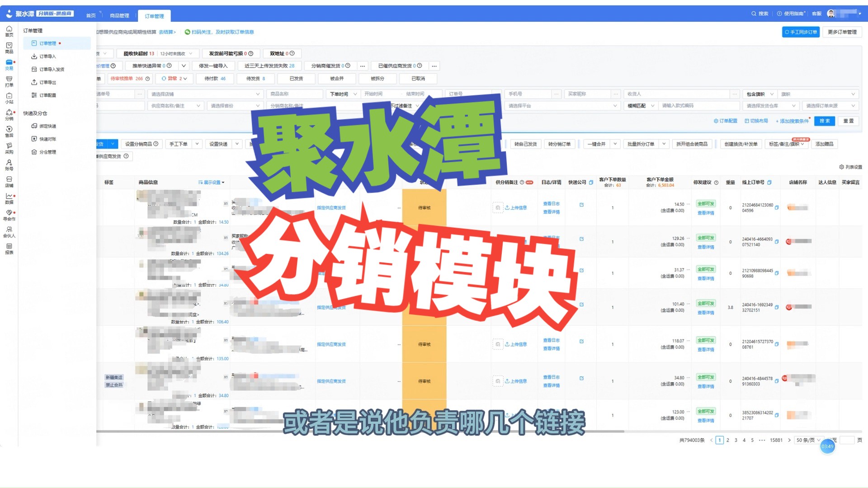Go to 报表 reports sidebar icon
The height and width of the screenshot is (488, 868).
coord(9,249)
